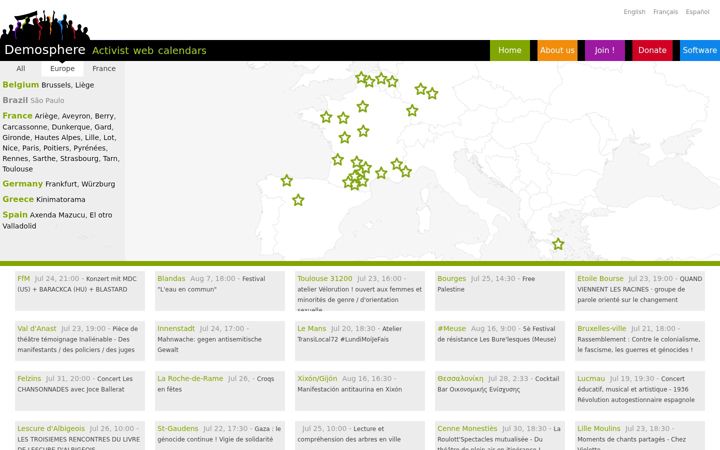This screenshot has width=720, height=450.
Task: Open the Würzburg calendar link
Action: tap(98, 184)
